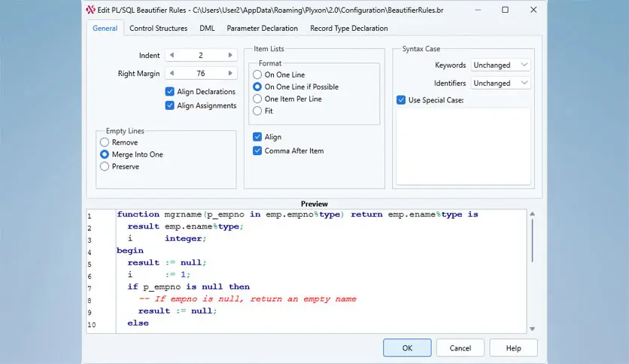
Task: Click the Indent value field showing 2
Action: (201, 56)
